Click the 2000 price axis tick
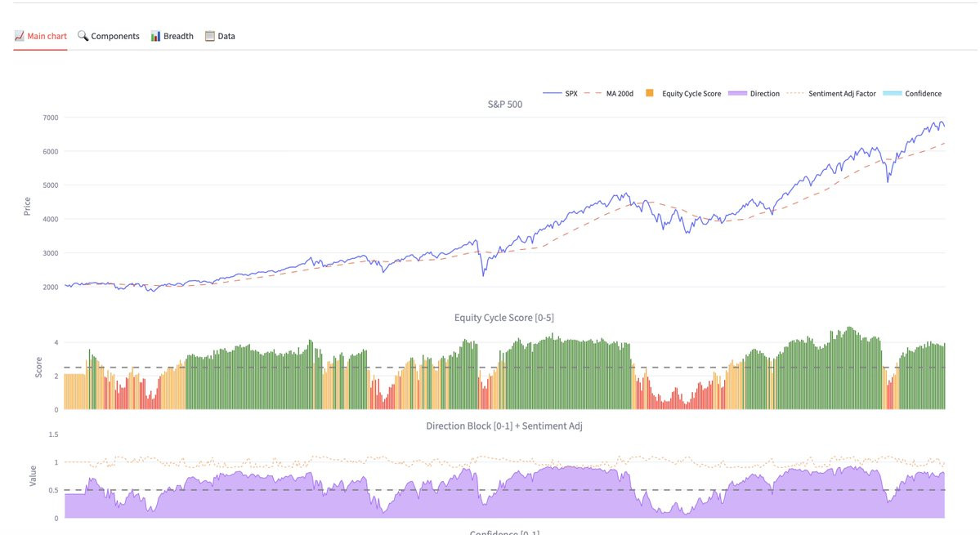 (51, 288)
